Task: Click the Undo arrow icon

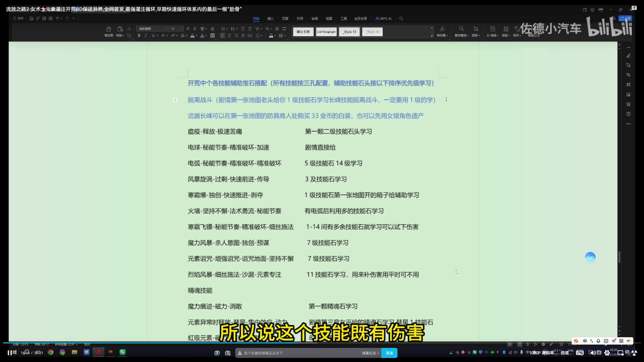Action: pos(57,18)
